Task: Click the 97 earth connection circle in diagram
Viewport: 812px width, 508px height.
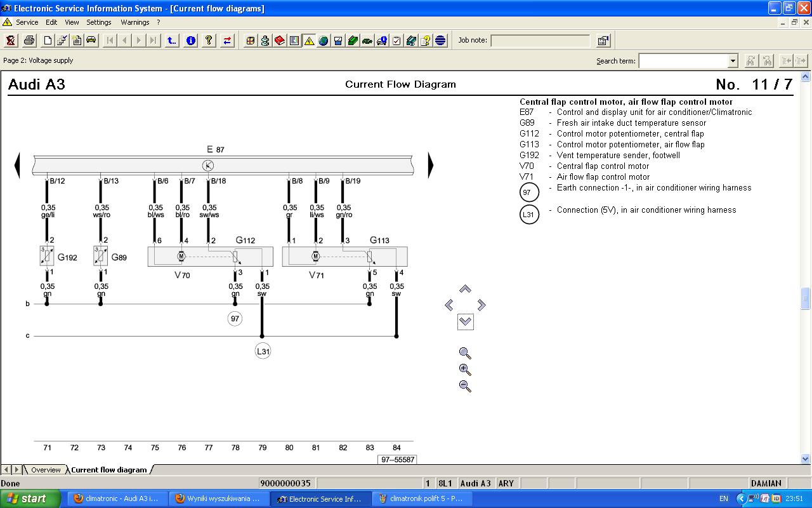Action: tap(235, 318)
